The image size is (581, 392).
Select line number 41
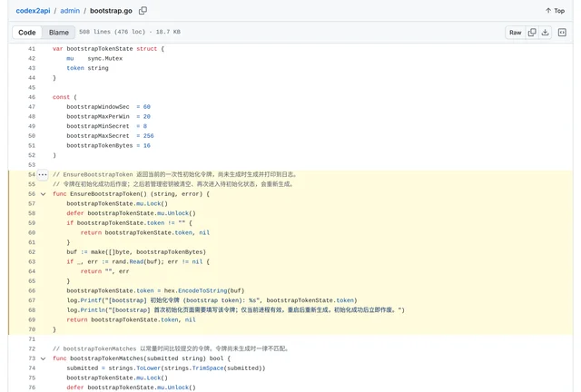point(32,49)
